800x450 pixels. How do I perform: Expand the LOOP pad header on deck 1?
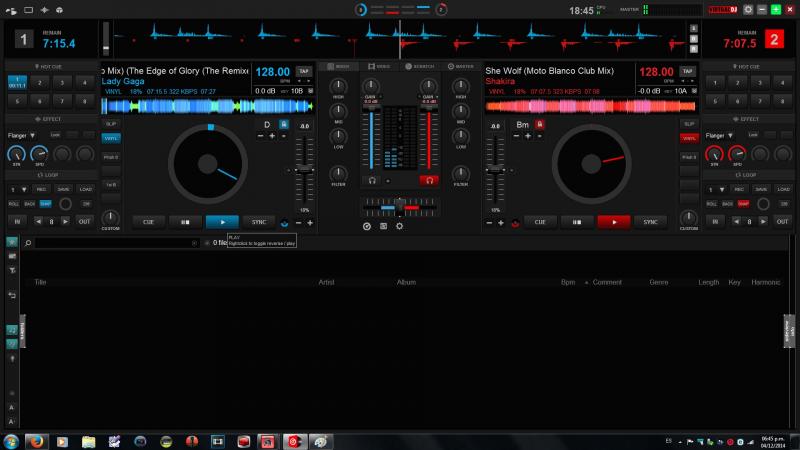(x=48, y=175)
